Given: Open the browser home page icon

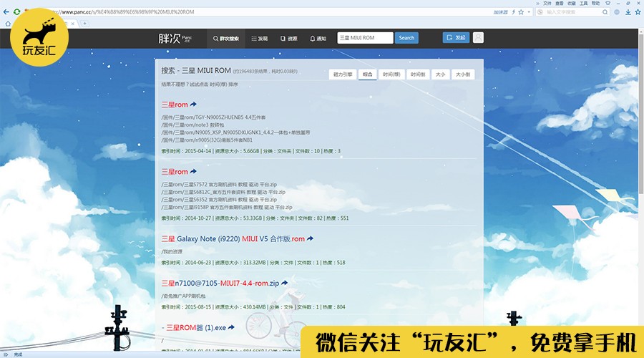Looking at the screenshot, I should point(8,24).
